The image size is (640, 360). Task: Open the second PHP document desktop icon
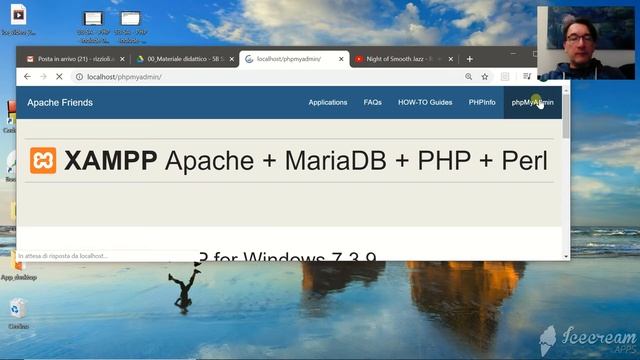(x=130, y=27)
